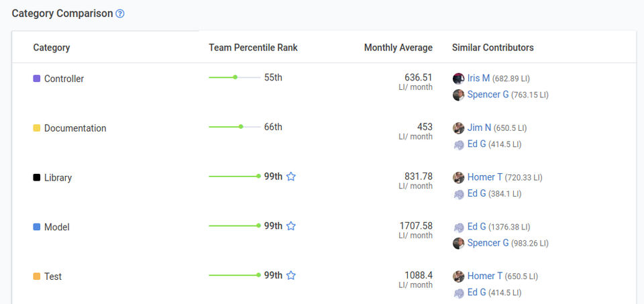The width and height of the screenshot is (644, 304).
Task: Click Ed G's avatar in Model row
Action: tap(458, 227)
